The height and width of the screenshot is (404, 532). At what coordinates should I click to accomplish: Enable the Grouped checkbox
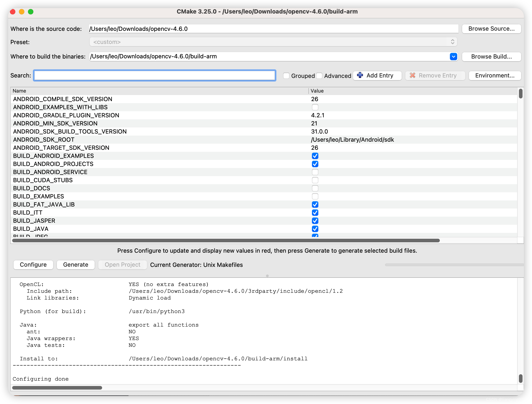(x=286, y=76)
